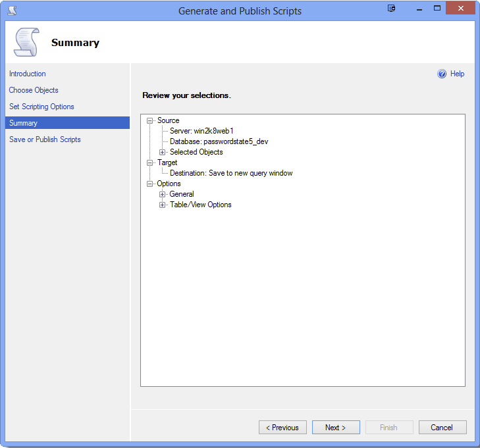Open the Help link

(x=457, y=74)
